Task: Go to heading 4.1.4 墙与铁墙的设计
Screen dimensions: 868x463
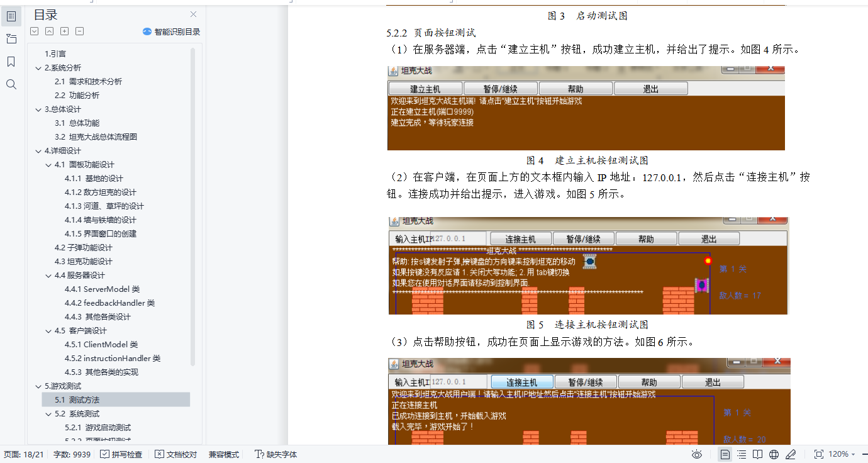Action: click(100, 220)
